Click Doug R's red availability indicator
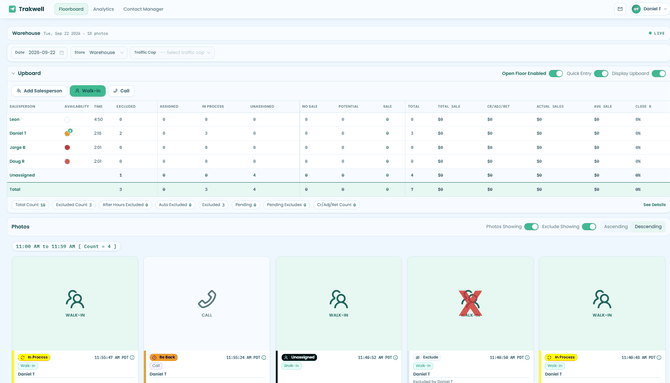 click(67, 162)
